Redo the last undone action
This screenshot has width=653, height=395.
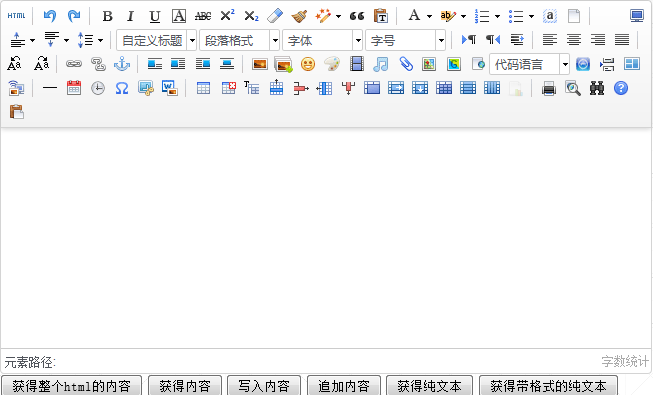click(x=74, y=16)
